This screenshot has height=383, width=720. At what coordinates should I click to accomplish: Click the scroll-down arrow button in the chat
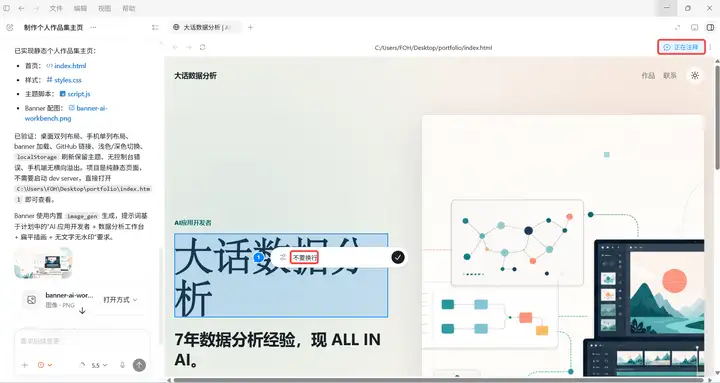(x=82, y=311)
